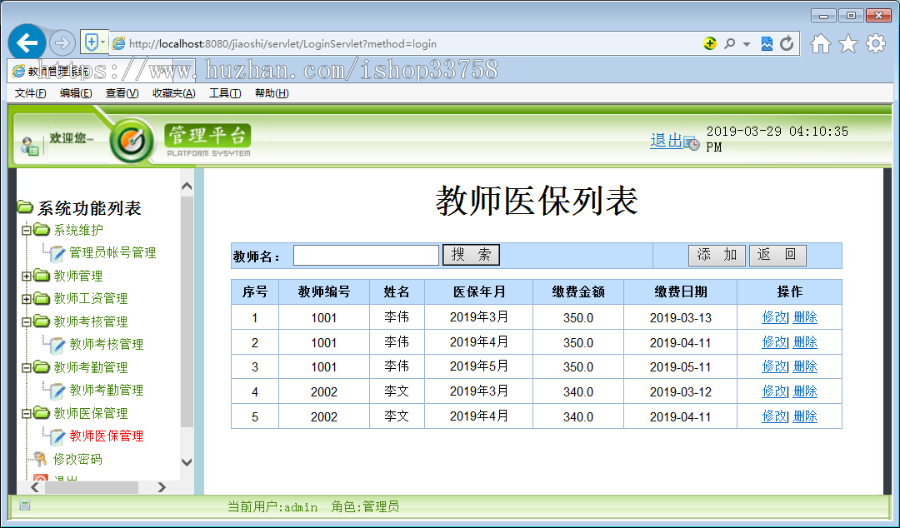Click the shield security icon beside address bar
This screenshot has height=528, width=900.
pos(91,42)
